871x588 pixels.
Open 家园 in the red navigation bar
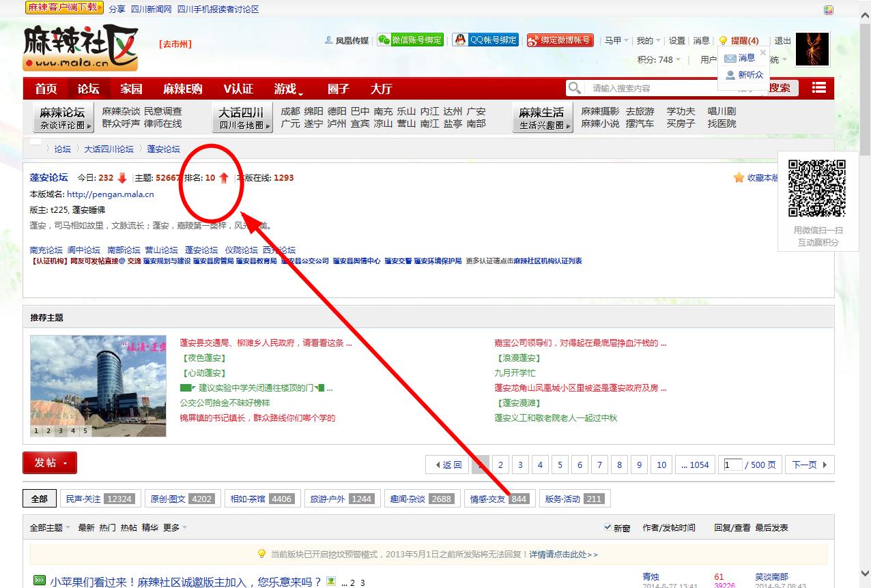click(131, 89)
